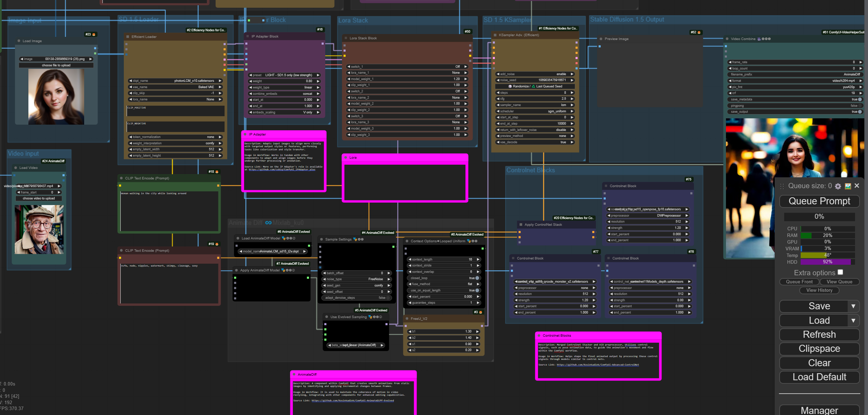Click the collapse dot on Load Image node

(x=19, y=41)
